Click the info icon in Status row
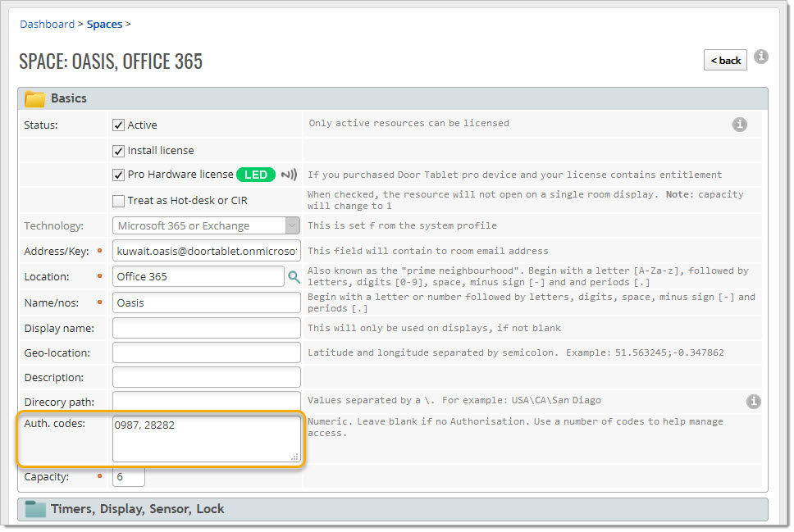Viewport: 794px width, 532px height. (x=739, y=125)
